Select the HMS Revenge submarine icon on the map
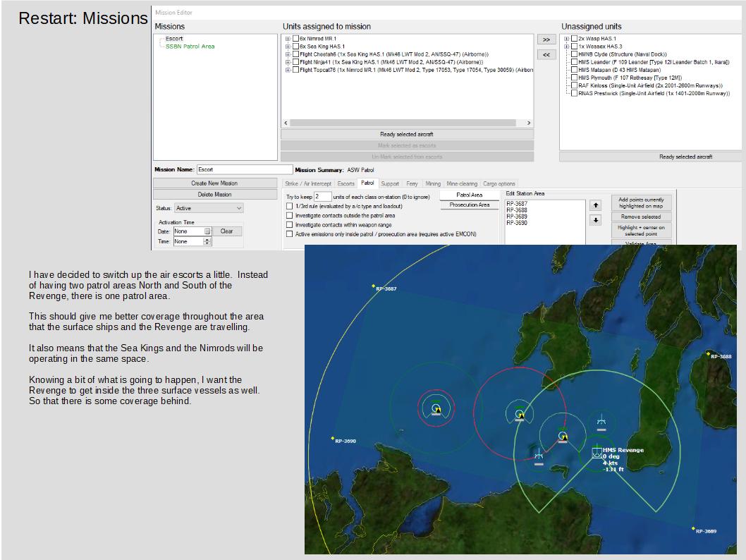The width and height of the screenshot is (746, 560). point(597,452)
